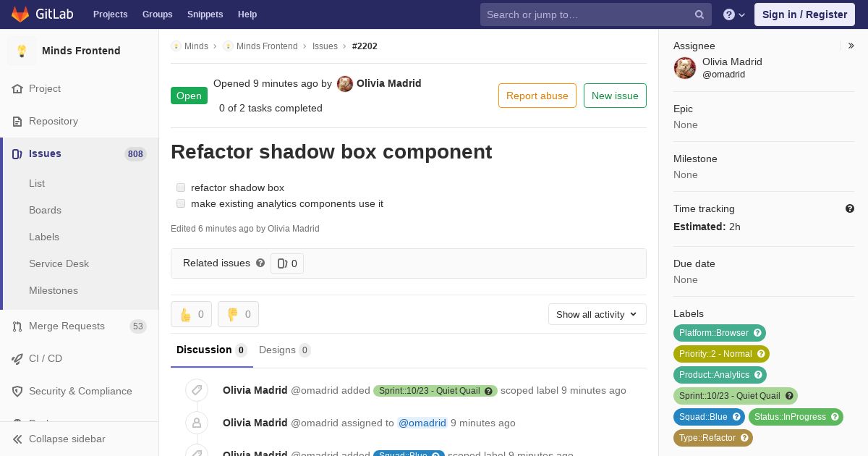Screen dimensions: 868x456
Task: Click the thumbs up emoji reaction button
Action: point(191,314)
